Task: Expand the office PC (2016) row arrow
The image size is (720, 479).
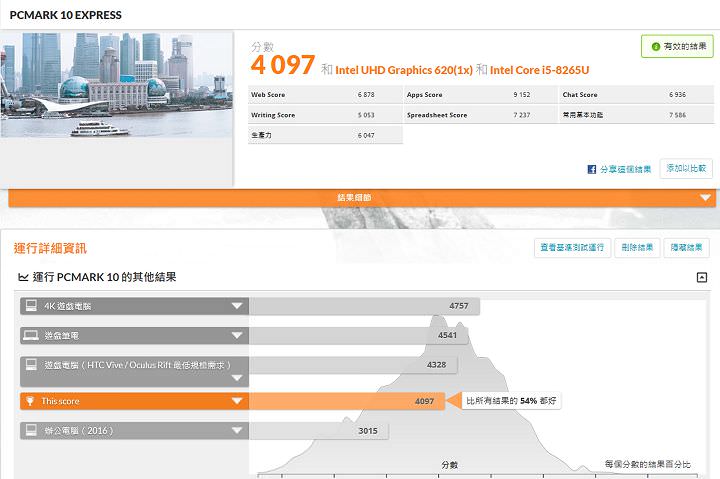Action: click(x=237, y=430)
